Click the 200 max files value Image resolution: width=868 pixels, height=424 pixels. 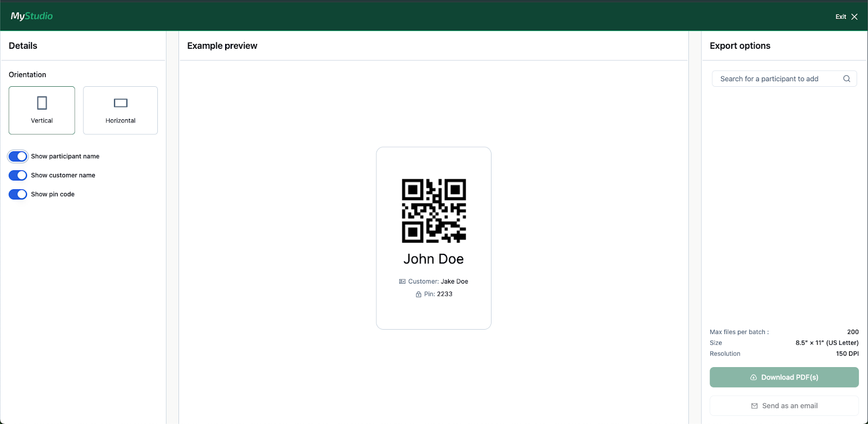point(853,332)
